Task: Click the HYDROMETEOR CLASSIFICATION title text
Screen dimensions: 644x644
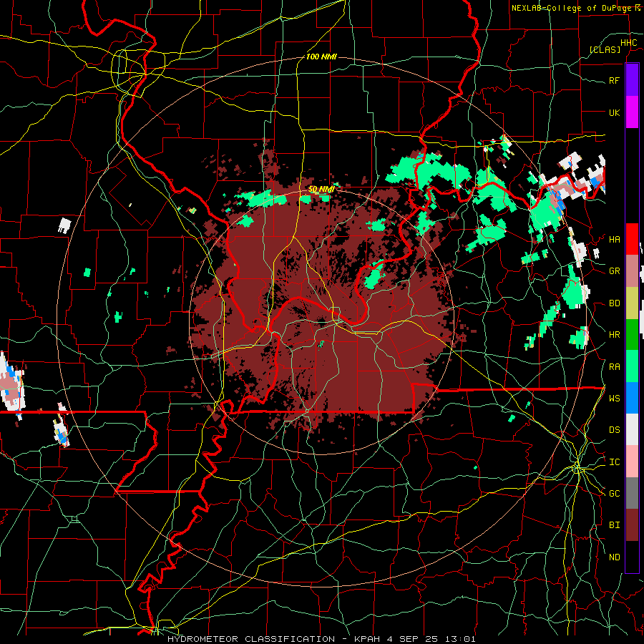Action: point(251,639)
